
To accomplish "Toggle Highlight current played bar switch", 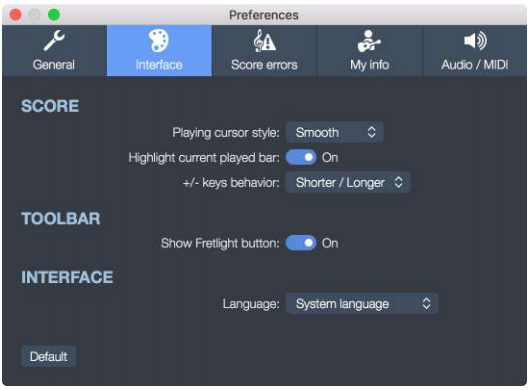I will point(301,157).
